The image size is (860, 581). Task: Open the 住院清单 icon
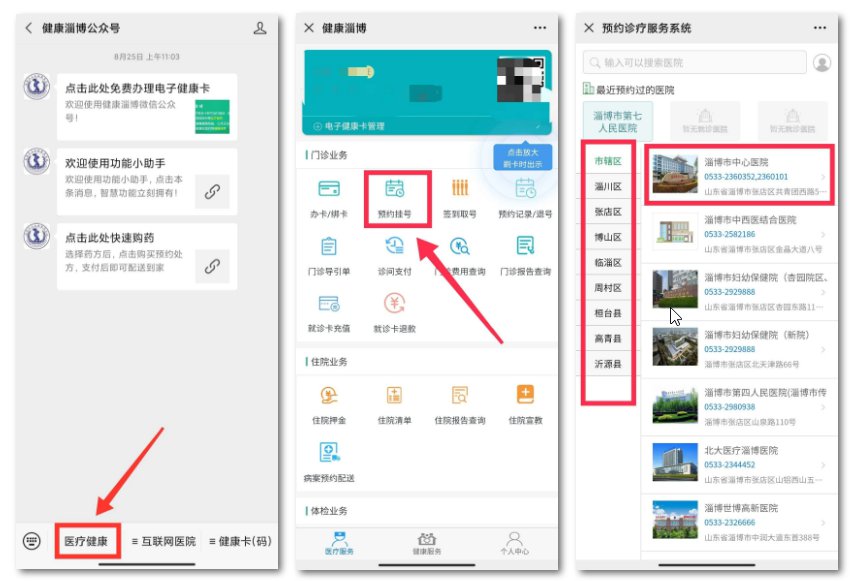pyautogui.click(x=394, y=395)
